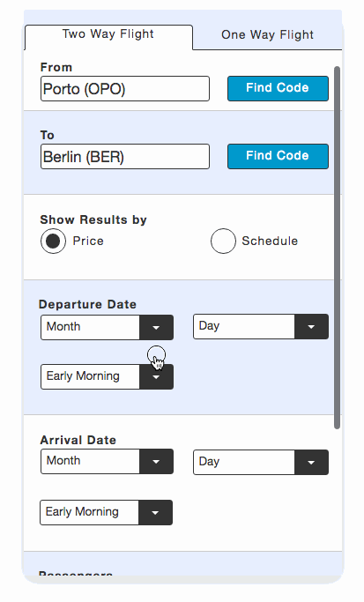The width and height of the screenshot is (364, 602).
Task: Select the Schedule radio button
Action: [223, 242]
